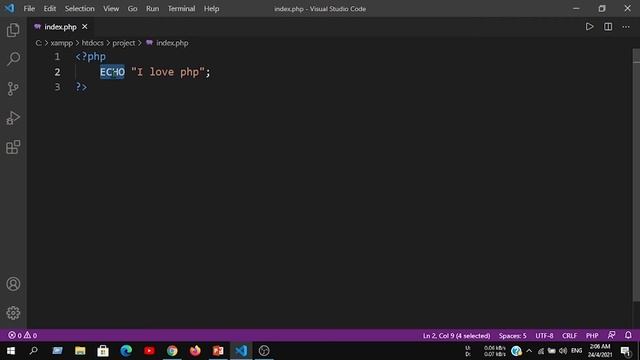Open the Manage gear settings icon
This screenshot has height=360, width=640.
point(13,313)
